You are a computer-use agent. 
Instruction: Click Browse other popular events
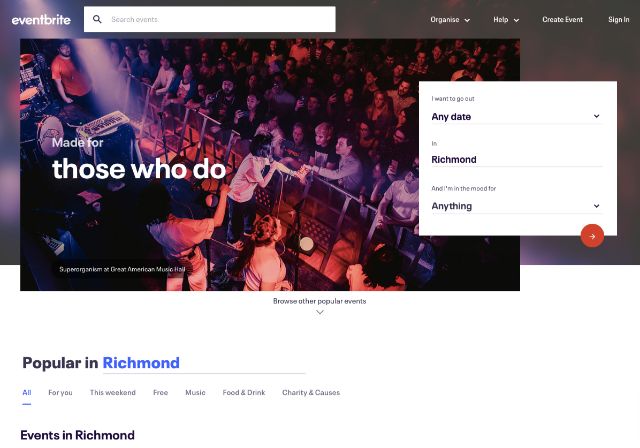click(x=320, y=301)
